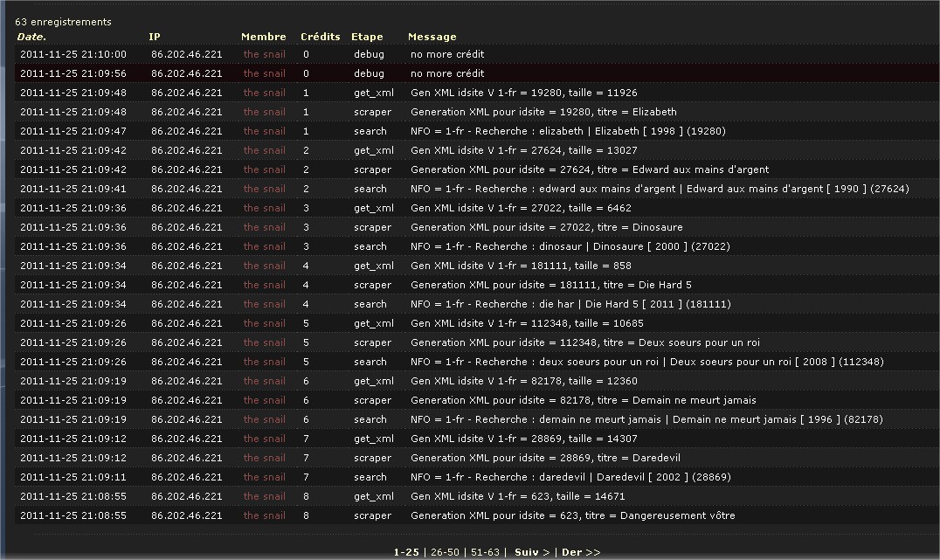Image resolution: width=940 pixels, height=560 pixels.
Task: Open member the snail in 21:09:56 row
Action: click(265, 73)
